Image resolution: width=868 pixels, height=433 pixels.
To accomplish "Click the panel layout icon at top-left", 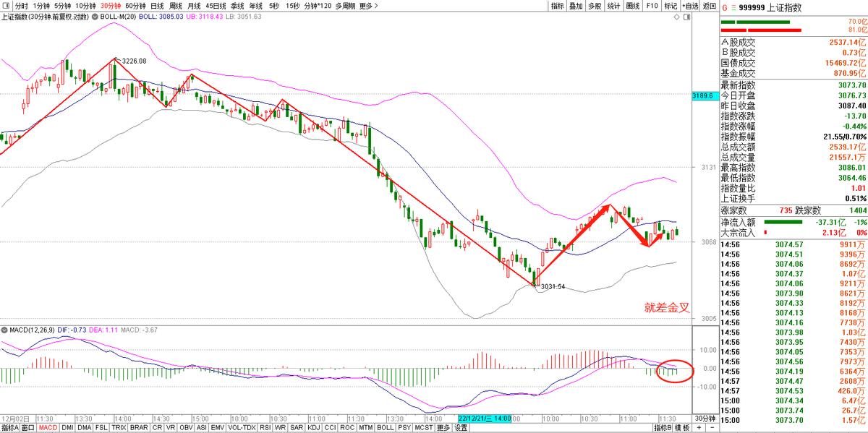I will [x=7, y=6].
